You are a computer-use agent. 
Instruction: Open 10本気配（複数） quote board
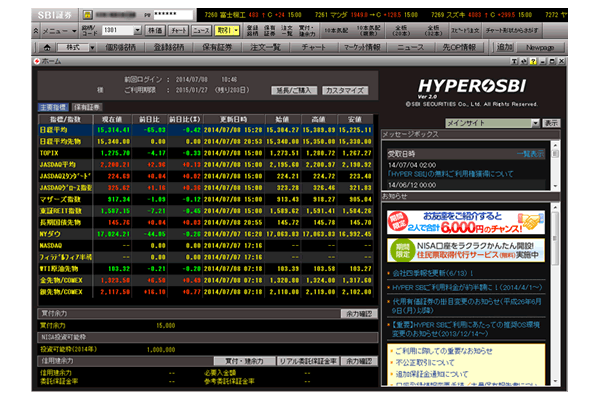click(368, 30)
